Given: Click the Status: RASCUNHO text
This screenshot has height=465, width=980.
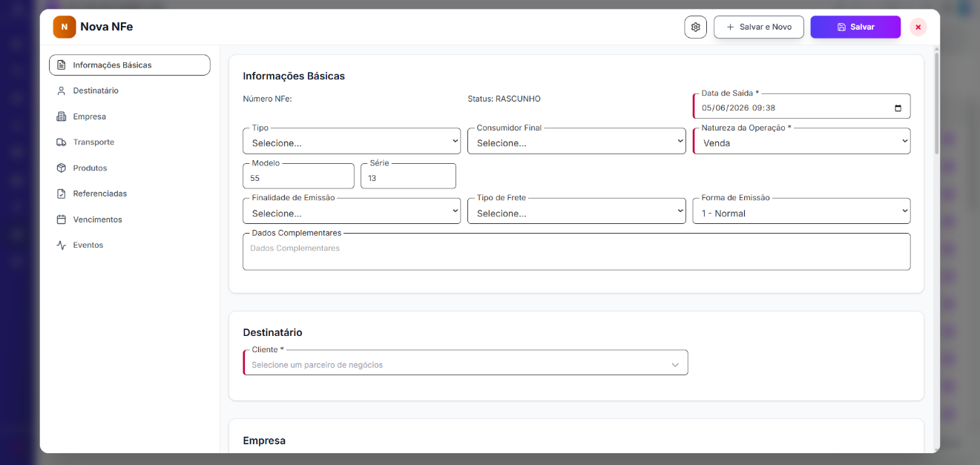Looking at the screenshot, I should [504, 99].
